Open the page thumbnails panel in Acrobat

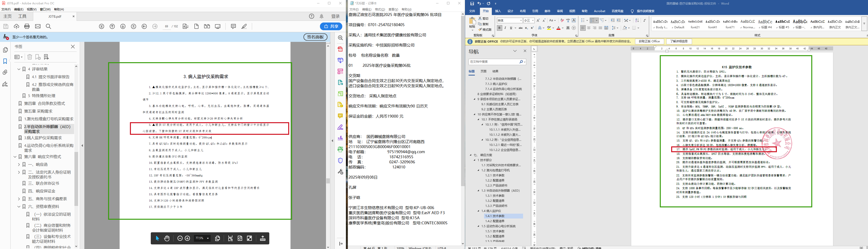(5, 50)
